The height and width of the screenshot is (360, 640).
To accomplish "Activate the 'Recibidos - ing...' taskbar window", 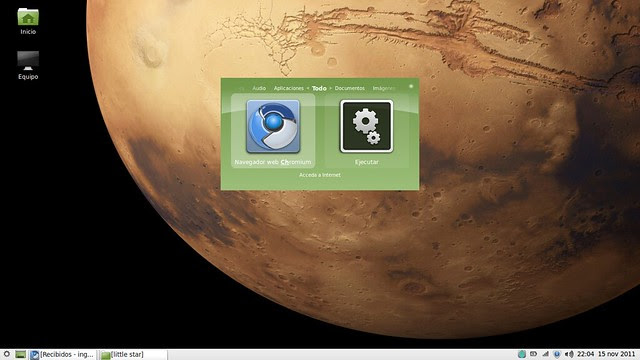I will (62, 354).
